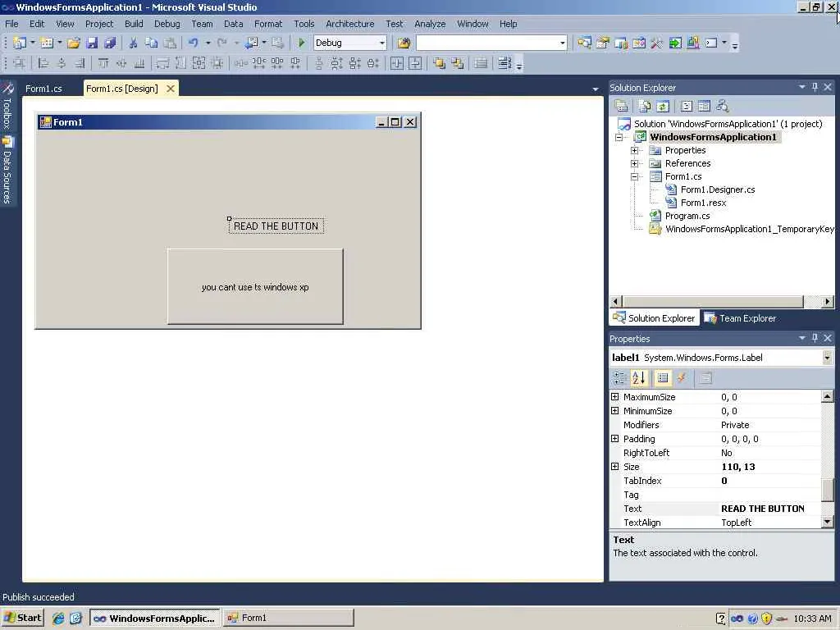Pin the Solution Explorer panel
Image resolution: width=840 pixels, height=630 pixels.
tap(815, 87)
